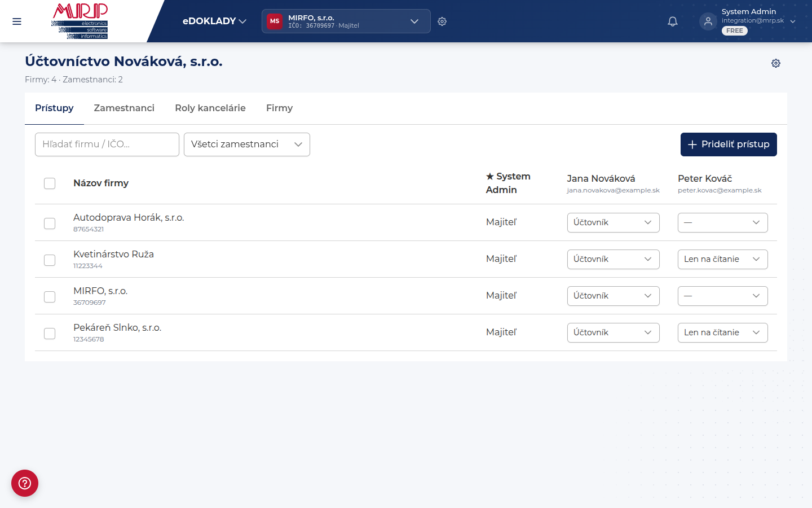Click the IČO 87654321 text

89,229
